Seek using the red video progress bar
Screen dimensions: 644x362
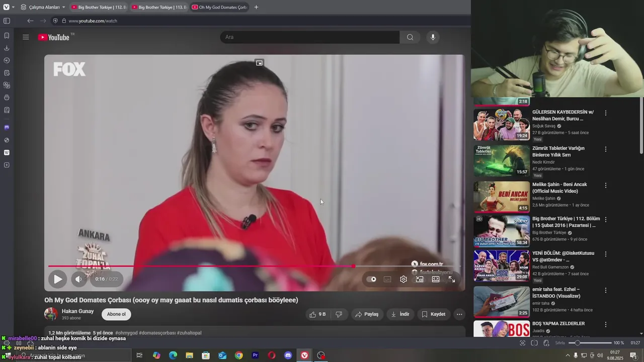pos(255,266)
